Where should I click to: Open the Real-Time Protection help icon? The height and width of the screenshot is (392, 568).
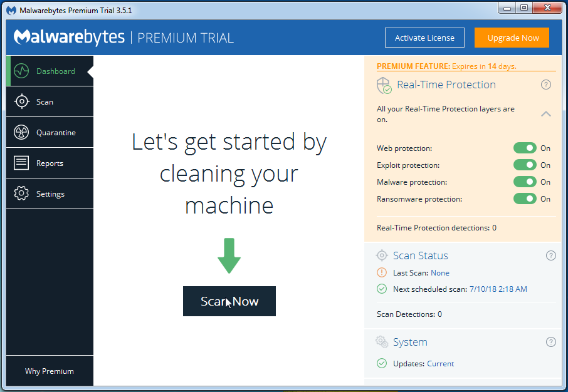pos(546,85)
